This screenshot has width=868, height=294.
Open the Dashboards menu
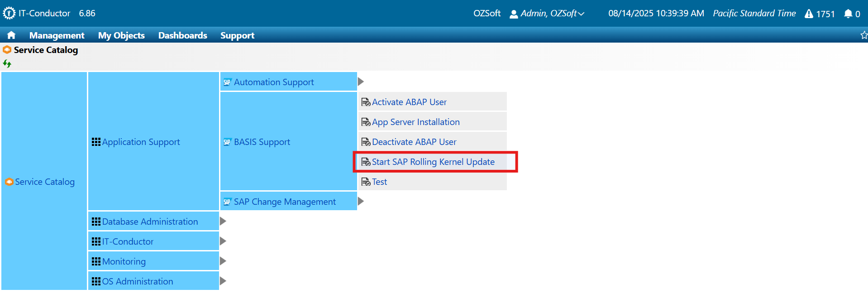pyautogui.click(x=182, y=35)
